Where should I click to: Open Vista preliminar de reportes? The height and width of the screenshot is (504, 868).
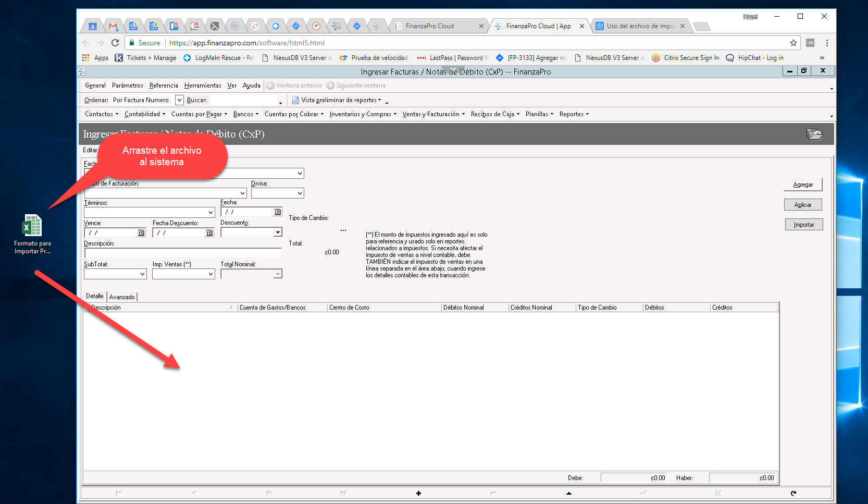(x=337, y=100)
